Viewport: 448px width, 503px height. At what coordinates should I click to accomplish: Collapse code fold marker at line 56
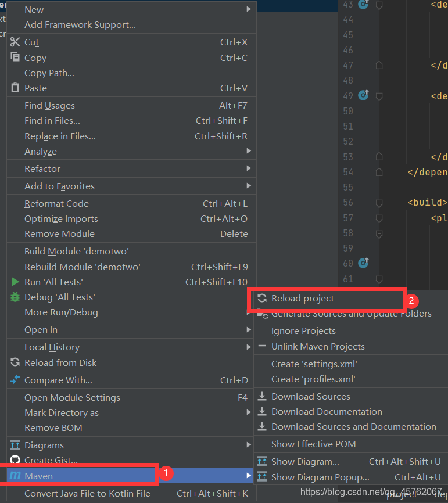(x=379, y=203)
